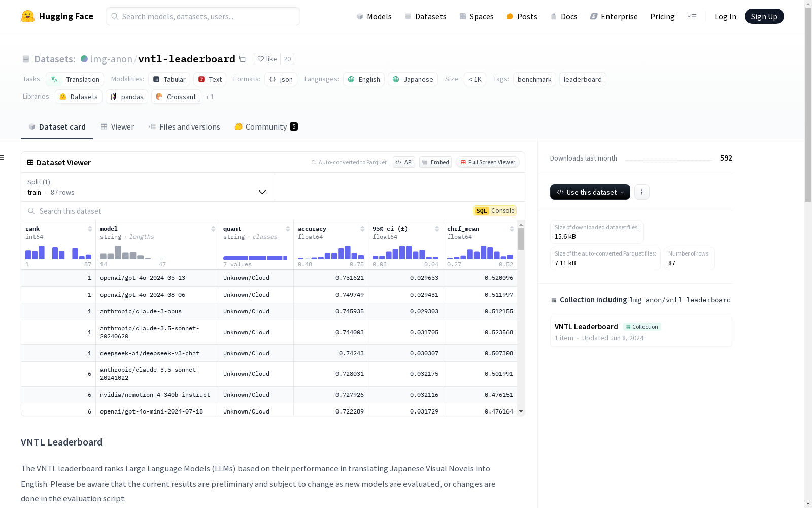The width and height of the screenshot is (812, 508).
Task: Filter by Tabular modality tag
Action: pos(170,79)
